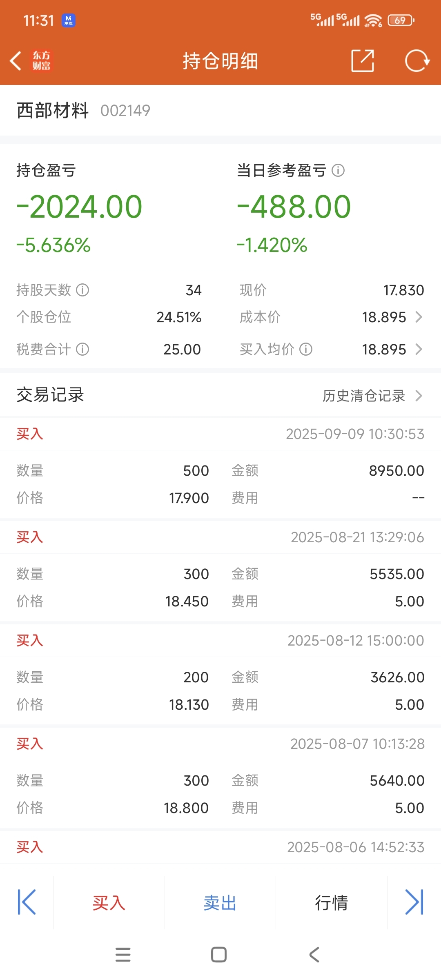Jump to next stock arrow icon
The width and height of the screenshot is (441, 980).
414,902
